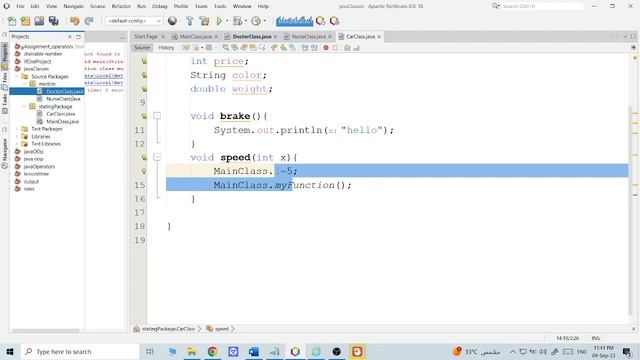Switch to the NurseClass.java tab
Image resolution: width=640 pixels, height=360 pixels.
click(308, 36)
